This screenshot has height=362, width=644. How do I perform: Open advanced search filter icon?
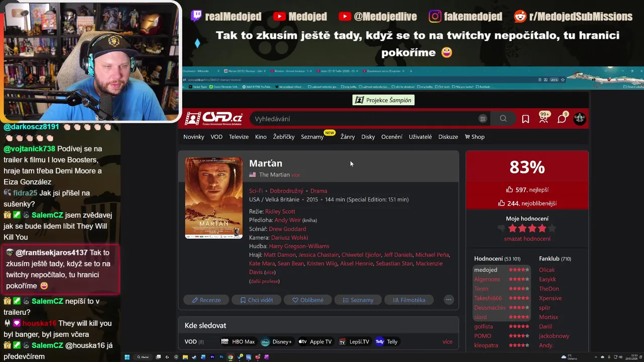coord(482,119)
